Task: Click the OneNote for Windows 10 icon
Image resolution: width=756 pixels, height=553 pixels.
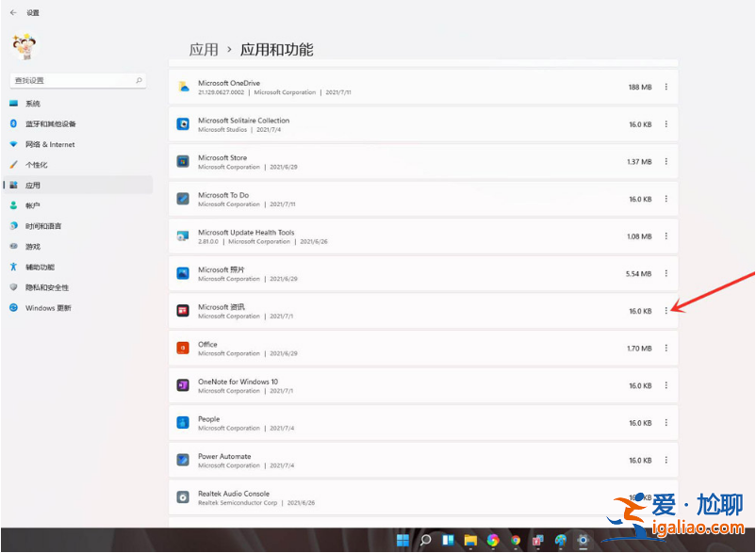Action: click(183, 385)
